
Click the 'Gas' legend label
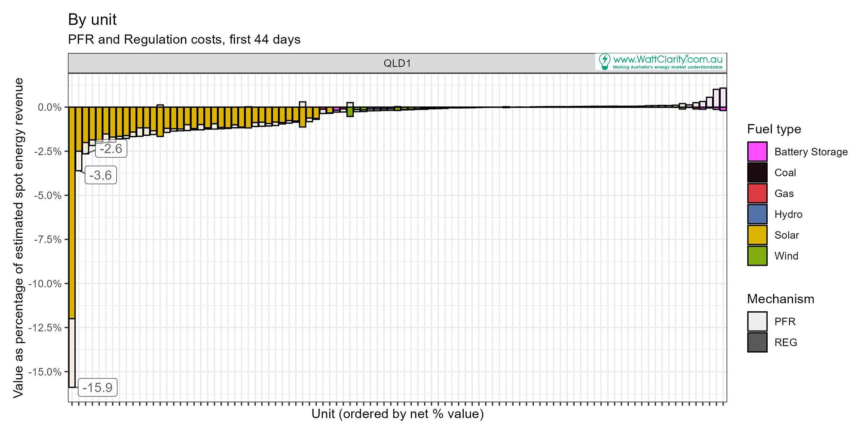click(x=784, y=193)
